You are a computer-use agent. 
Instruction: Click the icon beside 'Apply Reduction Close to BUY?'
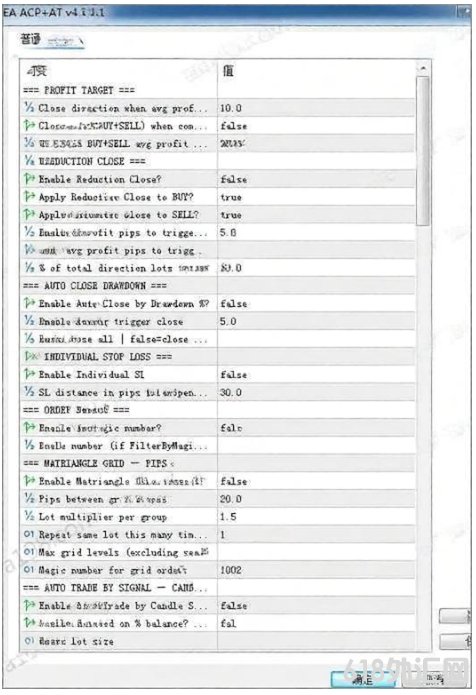(29, 196)
